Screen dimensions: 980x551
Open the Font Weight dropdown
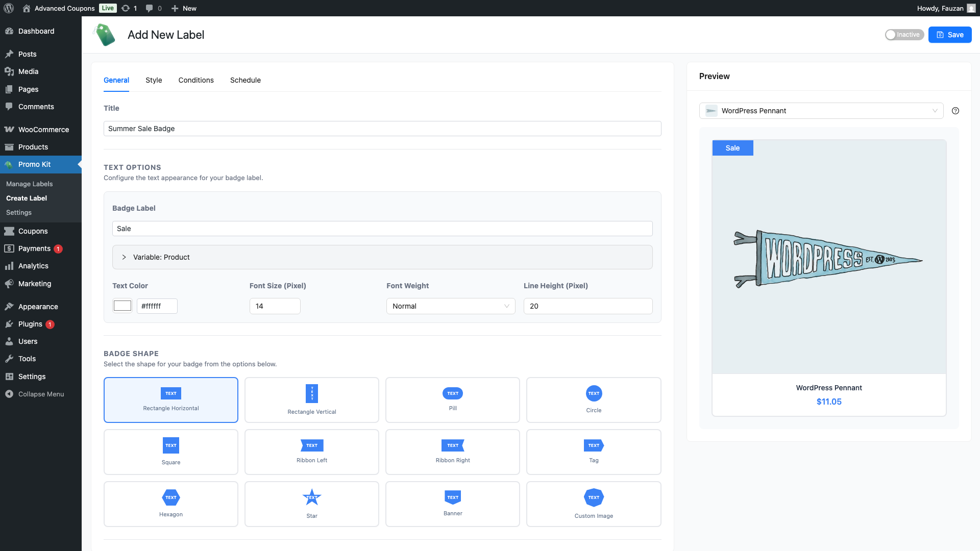[450, 306]
